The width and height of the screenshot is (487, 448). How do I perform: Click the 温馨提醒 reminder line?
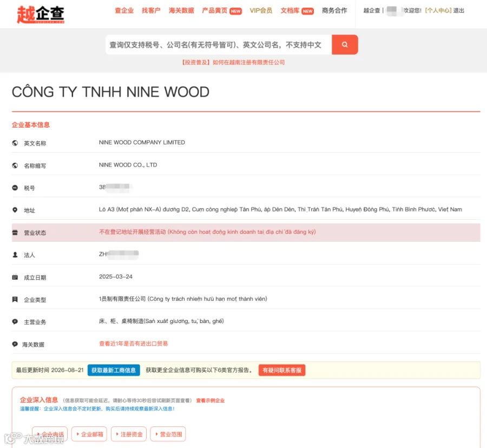97,409
